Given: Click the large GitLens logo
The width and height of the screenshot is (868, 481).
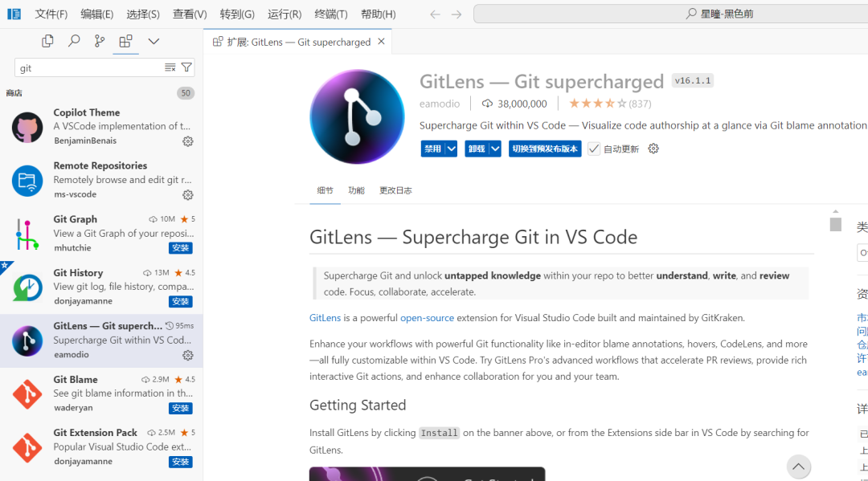Looking at the screenshot, I should pyautogui.click(x=357, y=116).
